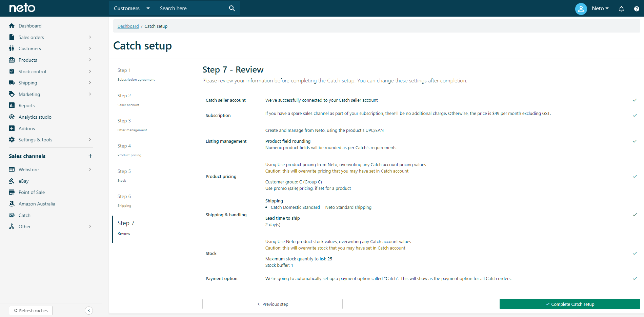The image size is (644, 317).
Task: Click the Other channels icon
Action: pyautogui.click(x=12, y=226)
